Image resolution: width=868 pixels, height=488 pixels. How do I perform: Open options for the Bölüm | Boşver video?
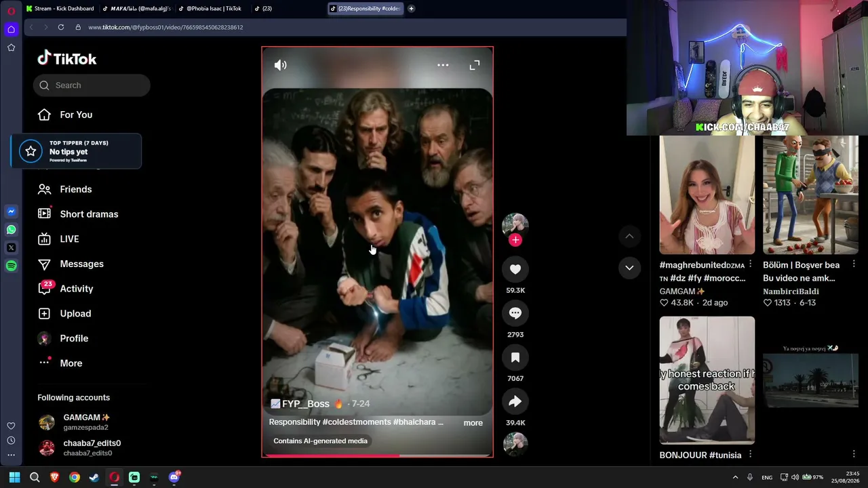[x=854, y=264]
